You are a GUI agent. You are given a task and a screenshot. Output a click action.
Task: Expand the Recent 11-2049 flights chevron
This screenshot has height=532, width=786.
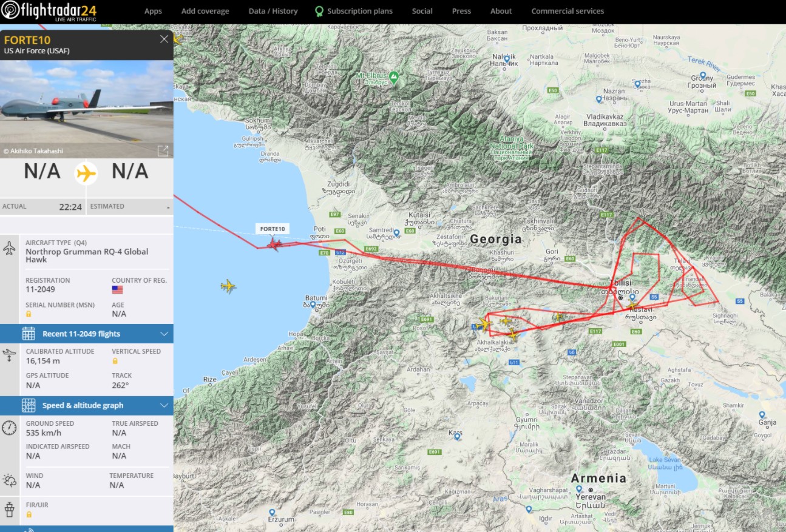coord(164,334)
